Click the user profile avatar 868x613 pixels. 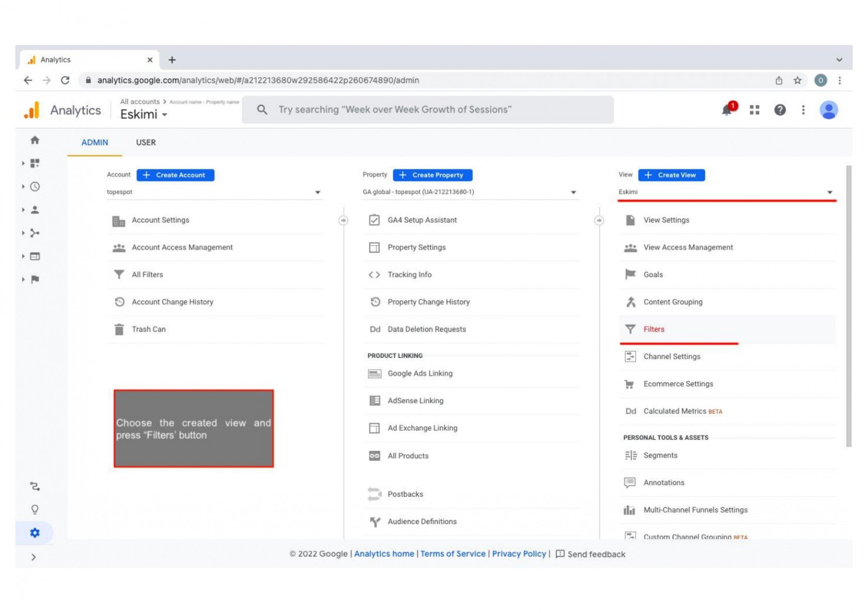tap(829, 109)
